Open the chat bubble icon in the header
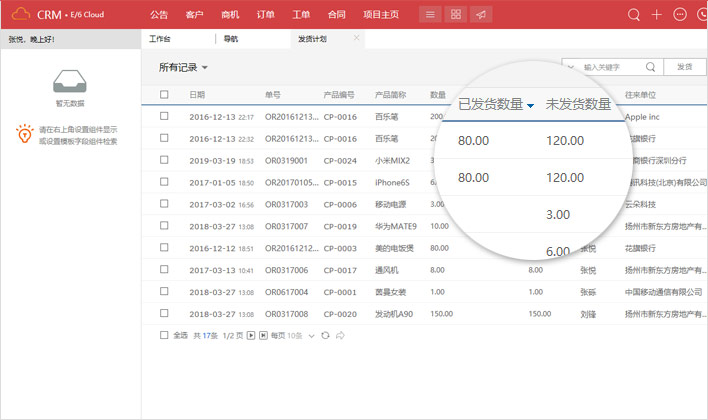The height and width of the screenshot is (420, 708). pos(681,15)
